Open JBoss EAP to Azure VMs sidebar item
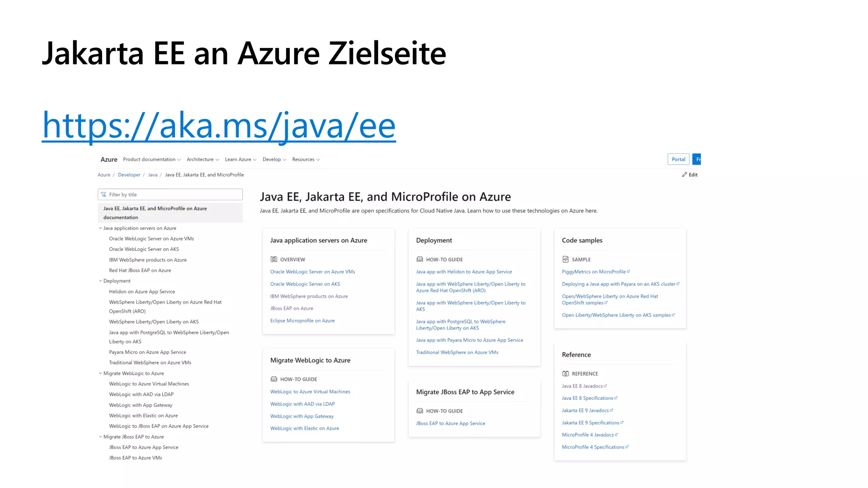868x488 pixels. [x=136, y=458]
